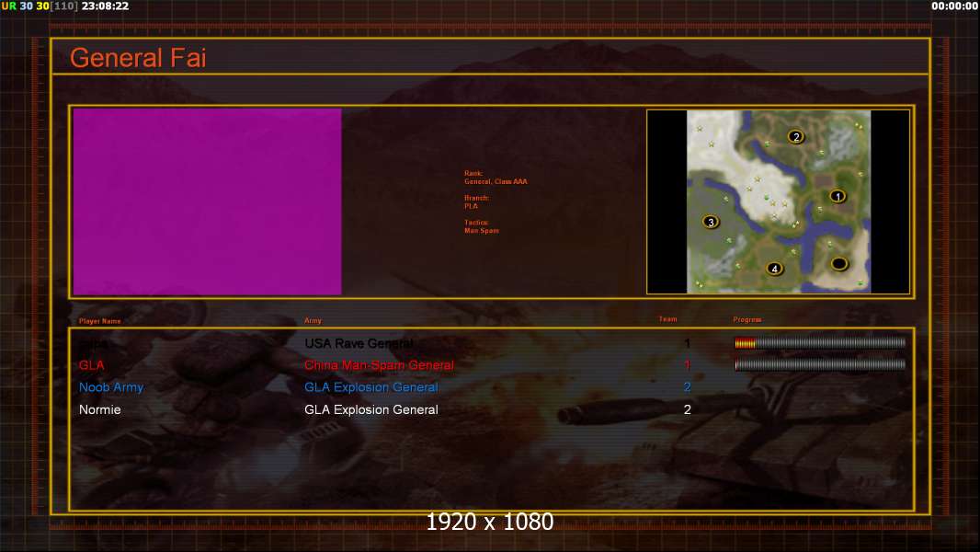Click the China Man-Spam General army text
Screen dimensions: 980x552
[x=379, y=365]
